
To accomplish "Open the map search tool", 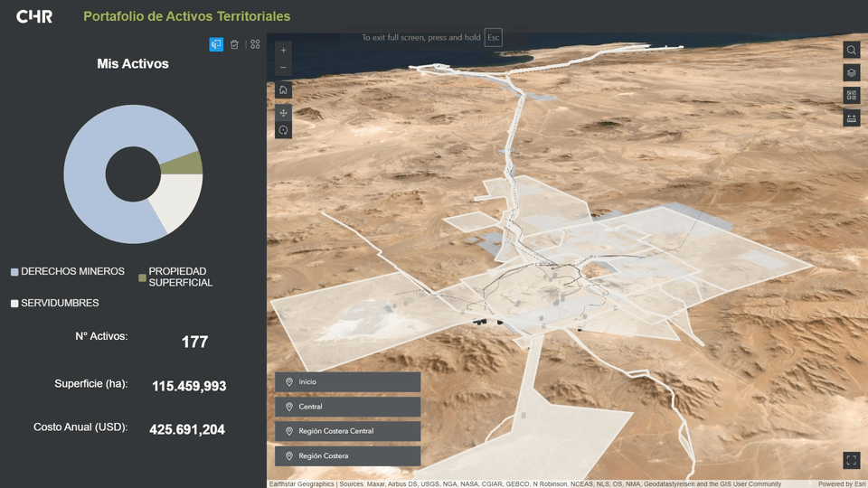I will [x=851, y=50].
